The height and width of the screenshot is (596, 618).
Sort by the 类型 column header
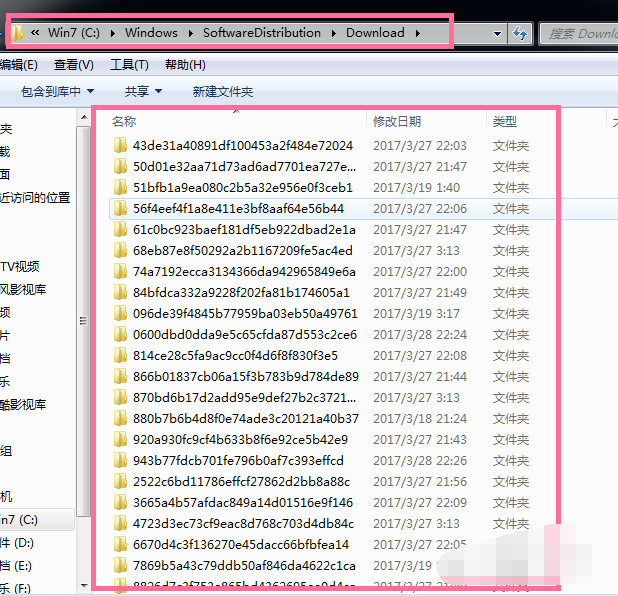504,121
